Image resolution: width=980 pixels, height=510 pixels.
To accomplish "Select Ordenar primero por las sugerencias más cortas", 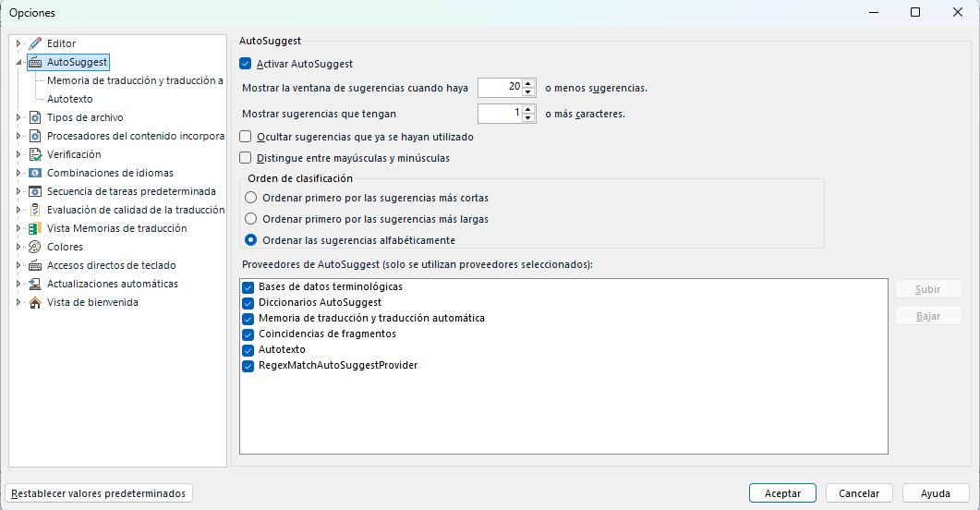I will tap(250, 198).
